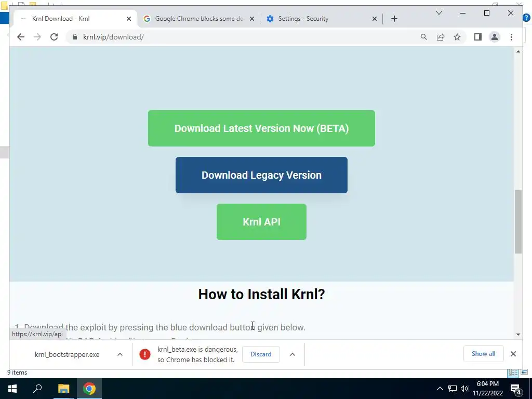Bookmark this page with the star

pyautogui.click(x=457, y=37)
